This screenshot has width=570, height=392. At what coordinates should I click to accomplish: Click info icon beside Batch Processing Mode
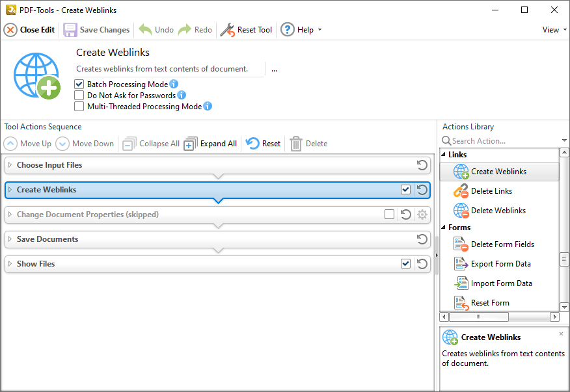coord(174,84)
